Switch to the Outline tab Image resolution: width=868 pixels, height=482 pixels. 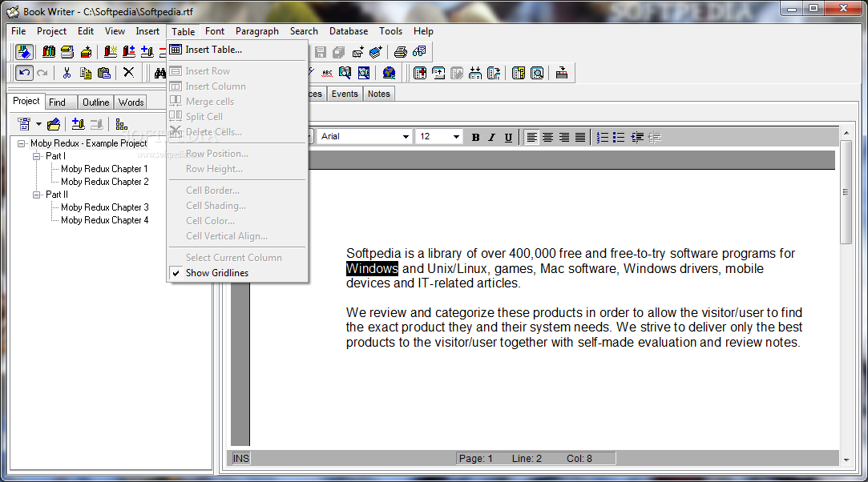tap(95, 102)
